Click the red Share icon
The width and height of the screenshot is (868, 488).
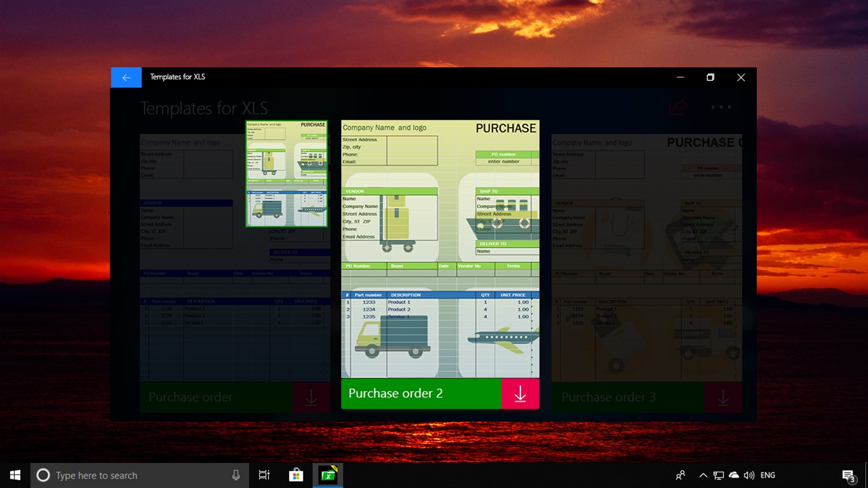[x=676, y=106]
